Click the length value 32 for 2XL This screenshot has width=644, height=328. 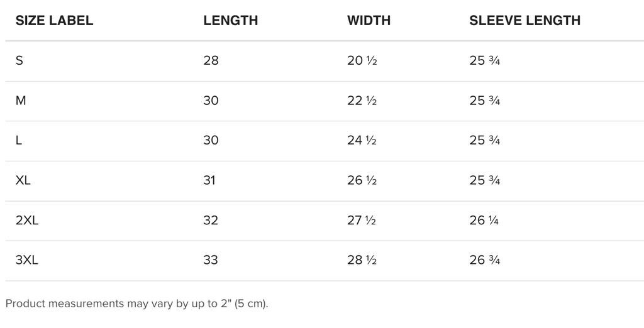211,221
